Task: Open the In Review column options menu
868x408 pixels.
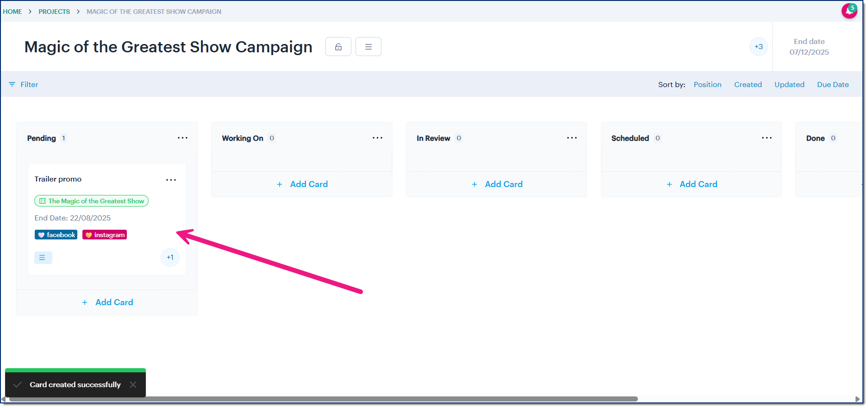Action: point(572,138)
